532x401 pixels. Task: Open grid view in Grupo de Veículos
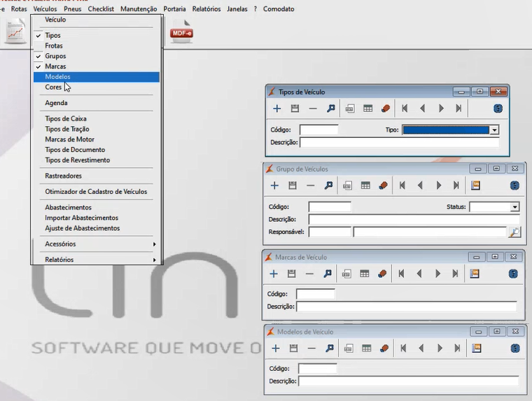pos(365,185)
